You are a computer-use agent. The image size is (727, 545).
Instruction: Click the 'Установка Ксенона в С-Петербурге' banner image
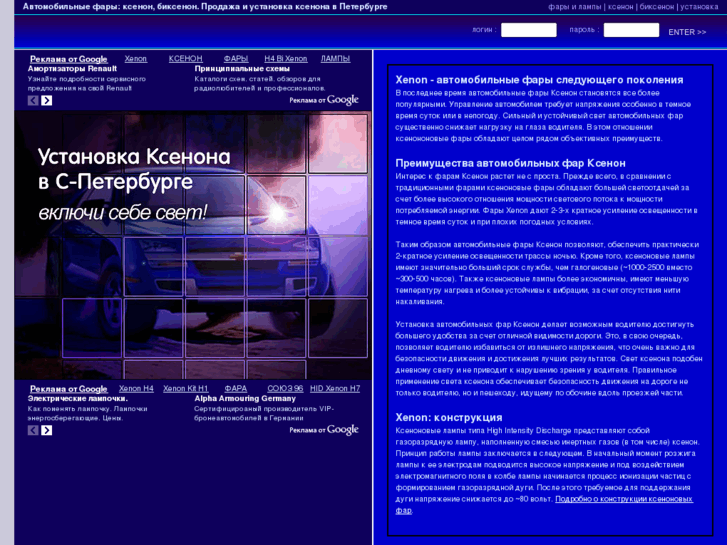tap(193, 245)
